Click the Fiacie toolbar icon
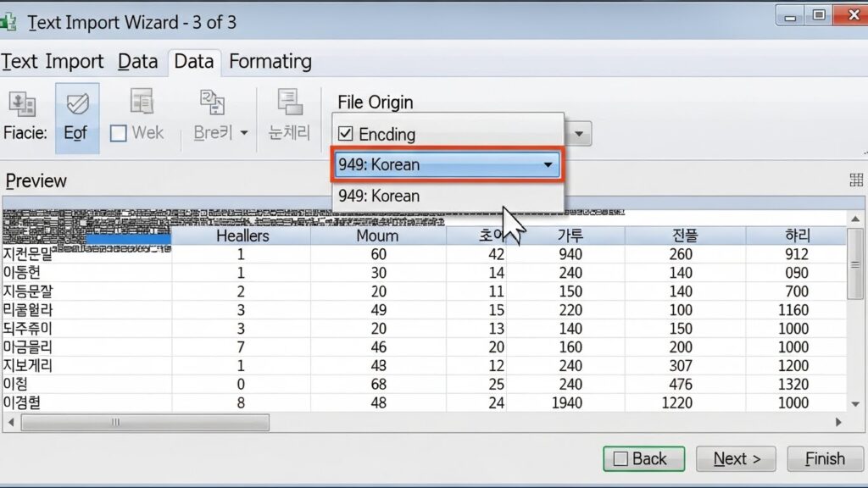The height and width of the screenshot is (488, 868). 23,104
